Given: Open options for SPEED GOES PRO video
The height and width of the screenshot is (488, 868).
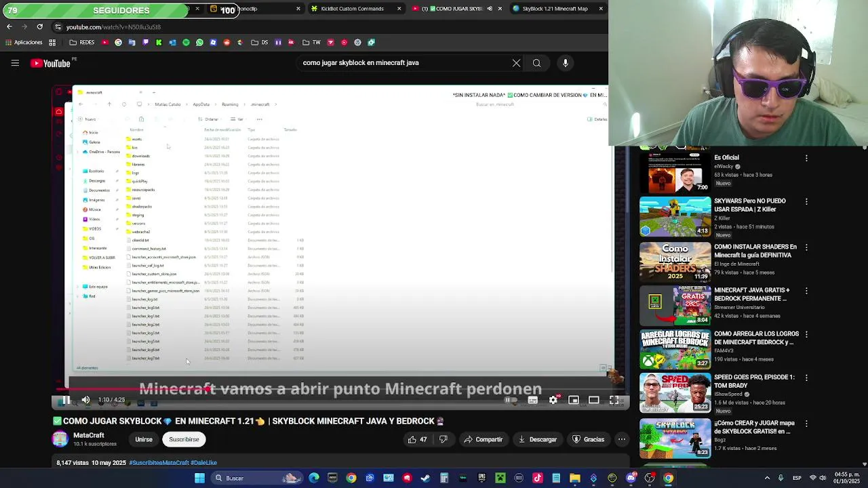Looking at the screenshot, I should (x=806, y=378).
